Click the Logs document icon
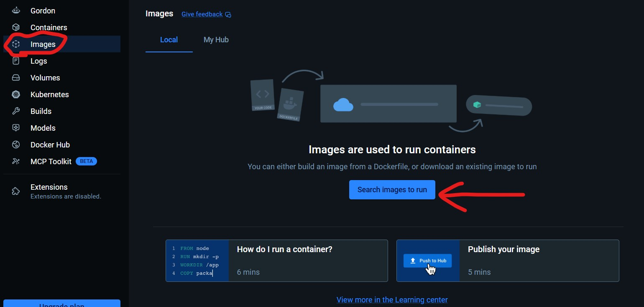Image resolution: width=644 pixels, height=307 pixels. [16, 61]
